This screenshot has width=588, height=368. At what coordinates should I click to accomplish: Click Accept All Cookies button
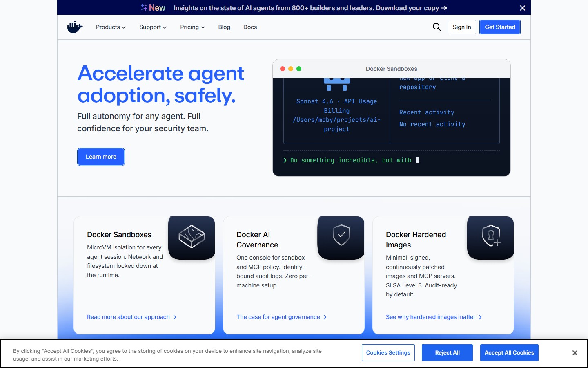click(x=509, y=352)
